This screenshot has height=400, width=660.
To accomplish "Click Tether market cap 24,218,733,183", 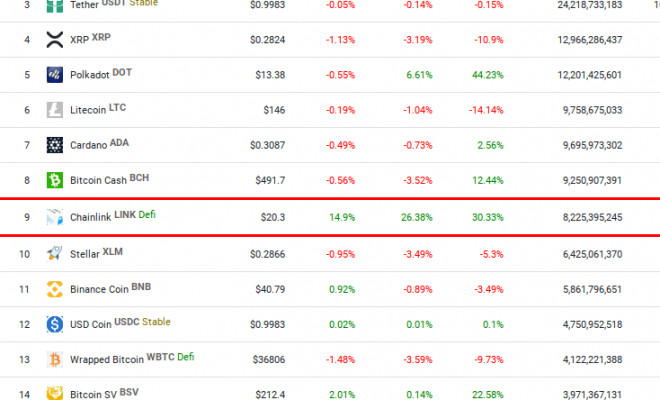I will tap(590, 5).
